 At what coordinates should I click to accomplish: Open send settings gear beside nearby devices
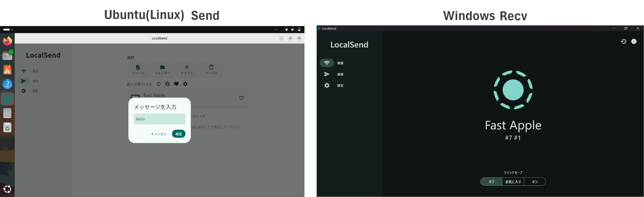185,84
